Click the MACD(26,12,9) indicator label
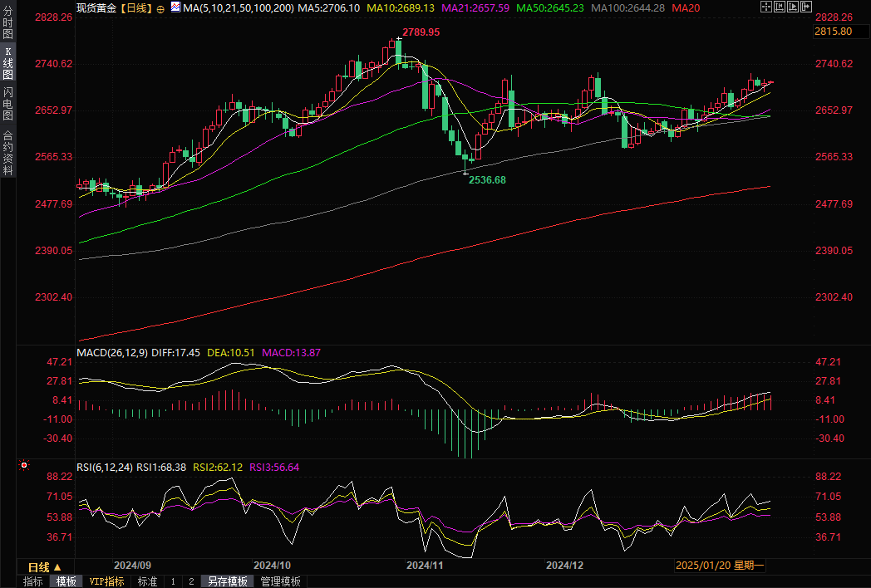 pyautogui.click(x=112, y=353)
